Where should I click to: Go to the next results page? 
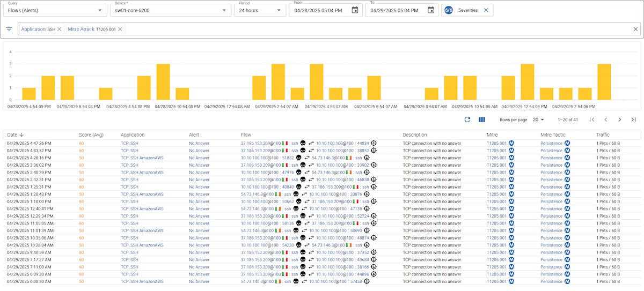pyautogui.click(x=619, y=120)
